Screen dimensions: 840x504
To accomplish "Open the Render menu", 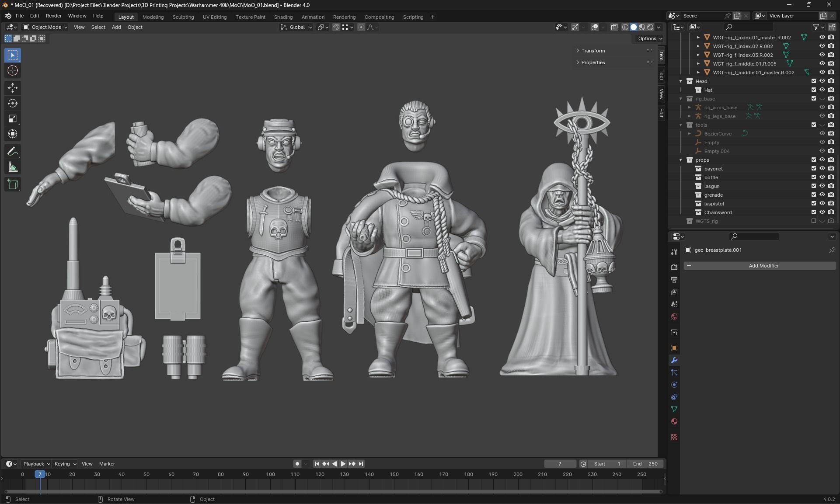I will tap(53, 16).
